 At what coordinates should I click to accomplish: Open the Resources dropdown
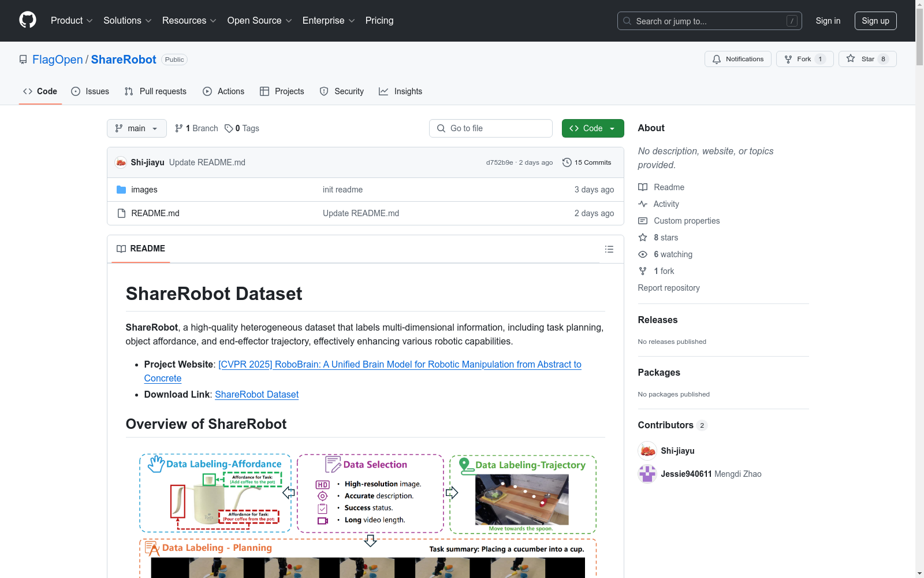(189, 21)
